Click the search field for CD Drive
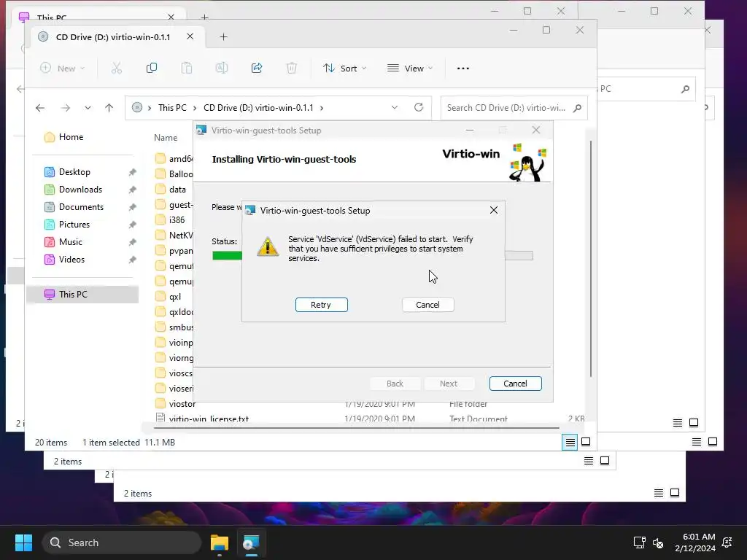This screenshot has width=747, height=560. coord(514,108)
